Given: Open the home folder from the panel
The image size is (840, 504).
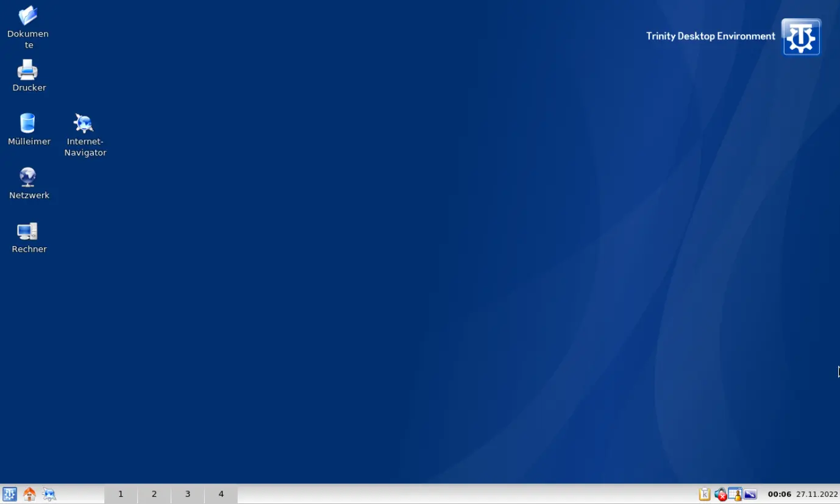Looking at the screenshot, I should pyautogui.click(x=28, y=494).
